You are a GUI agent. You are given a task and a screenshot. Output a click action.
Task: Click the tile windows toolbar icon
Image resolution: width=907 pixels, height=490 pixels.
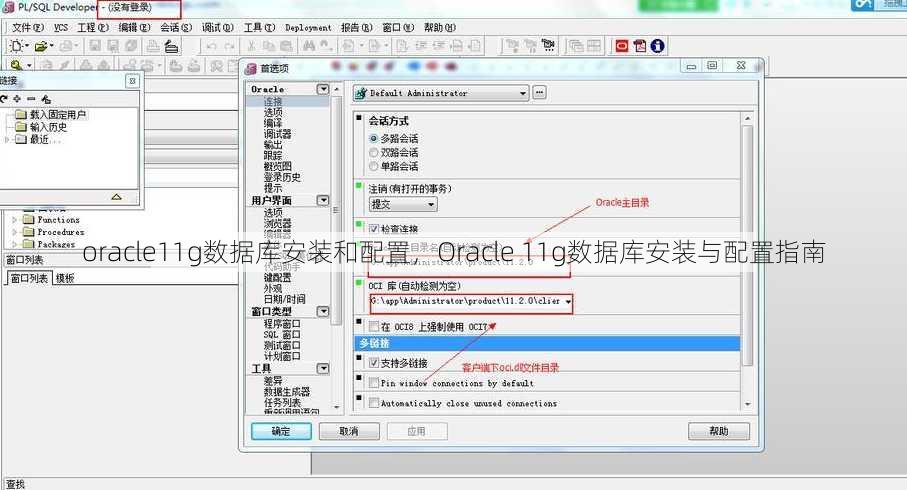coord(594,46)
